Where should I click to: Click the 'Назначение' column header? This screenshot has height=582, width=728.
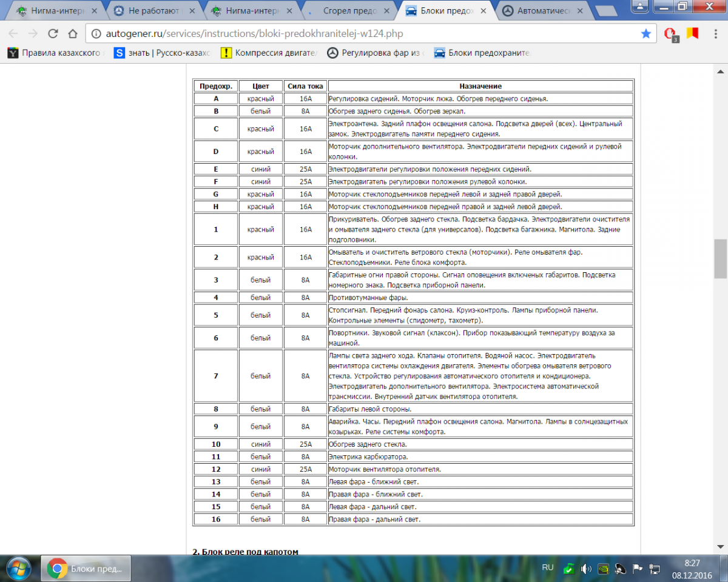(480, 86)
